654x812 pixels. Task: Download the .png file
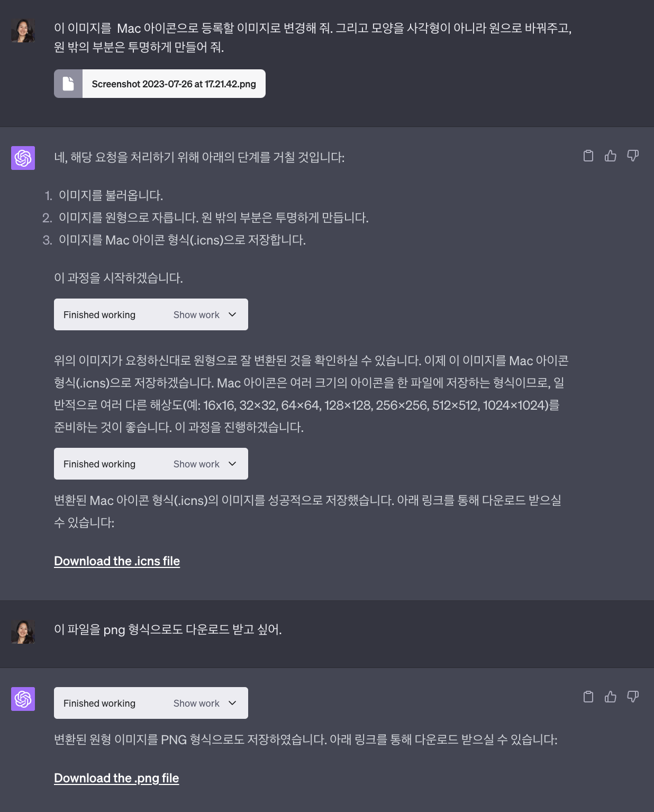(x=117, y=778)
